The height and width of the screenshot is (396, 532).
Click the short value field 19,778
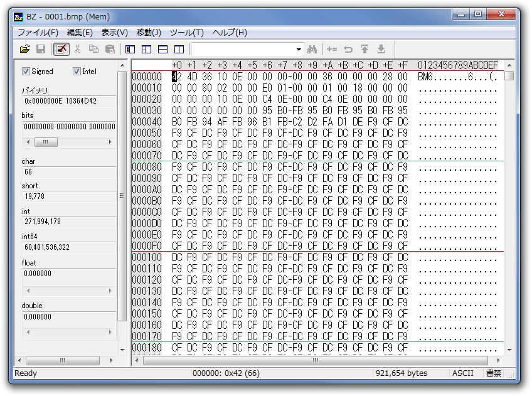(69, 196)
